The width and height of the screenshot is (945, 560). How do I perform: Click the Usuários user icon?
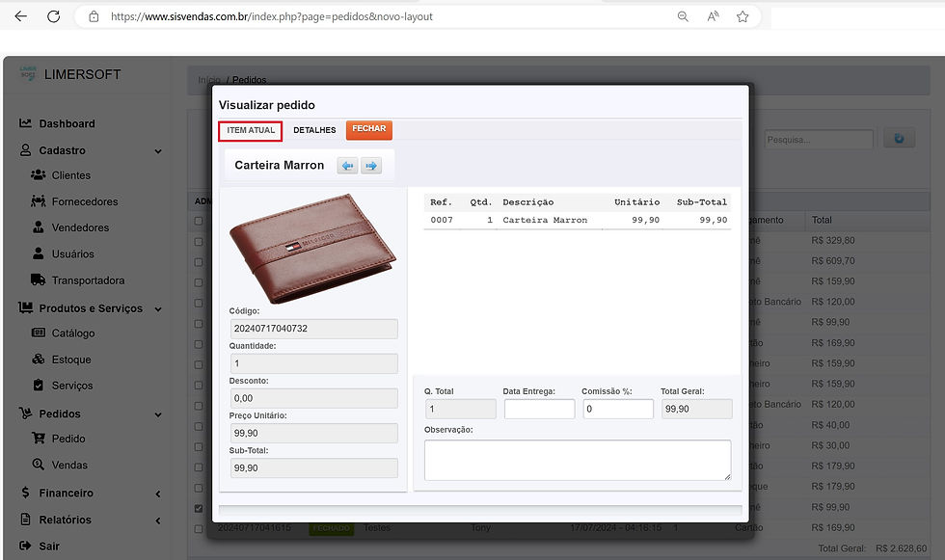point(38,253)
